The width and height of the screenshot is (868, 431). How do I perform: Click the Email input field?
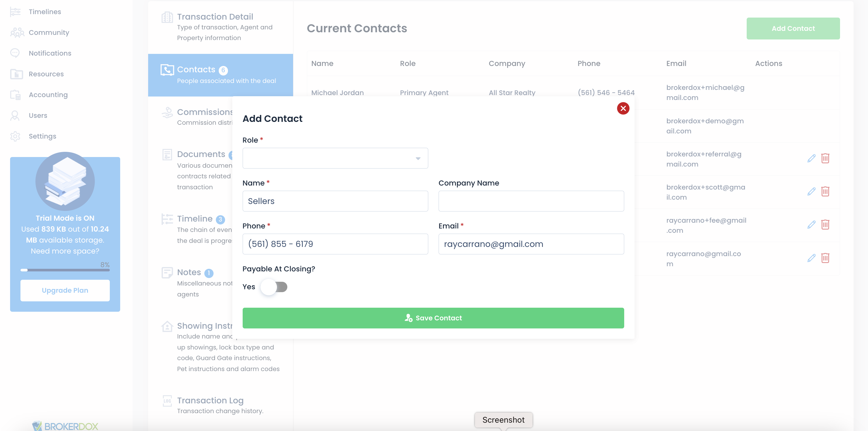pos(531,244)
